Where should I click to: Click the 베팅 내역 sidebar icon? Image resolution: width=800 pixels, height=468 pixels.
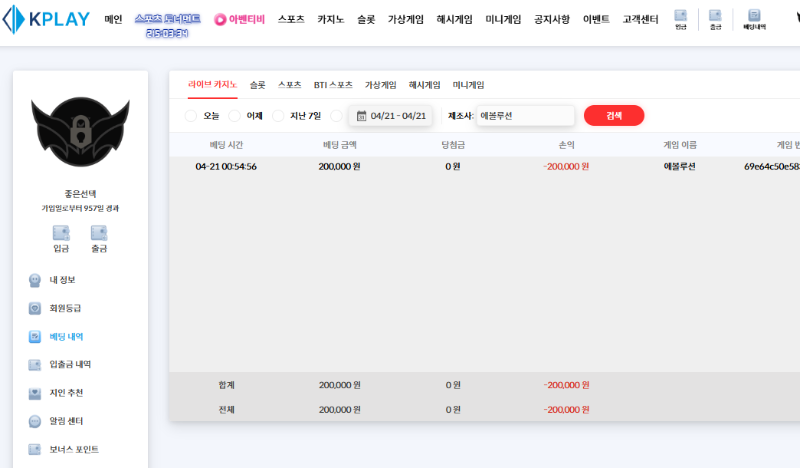tap(35, 337)
